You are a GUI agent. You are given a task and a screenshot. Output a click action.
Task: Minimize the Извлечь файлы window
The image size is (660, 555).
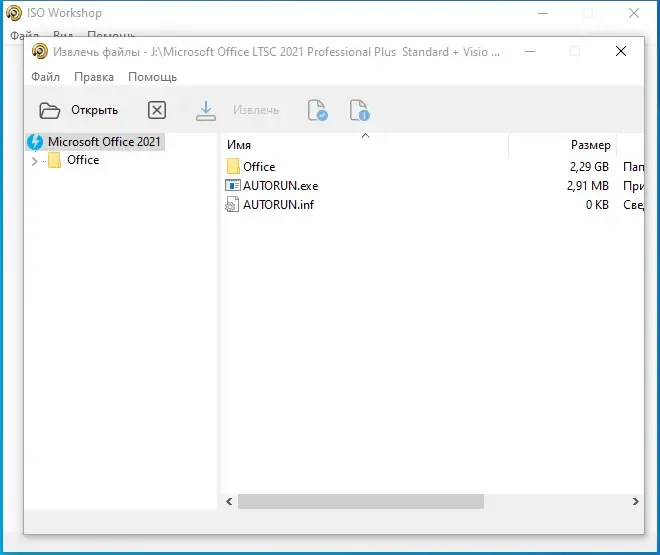click(x=530, y=51)
